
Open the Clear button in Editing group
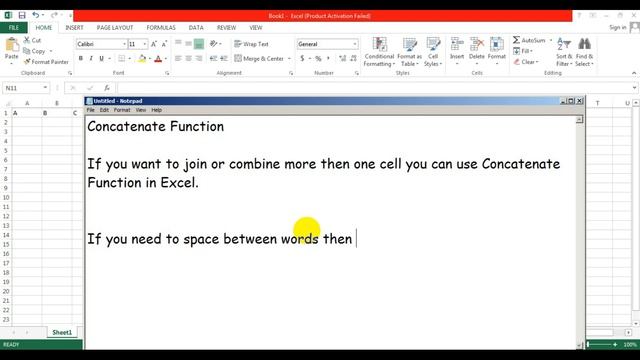[x=526, y=62]
